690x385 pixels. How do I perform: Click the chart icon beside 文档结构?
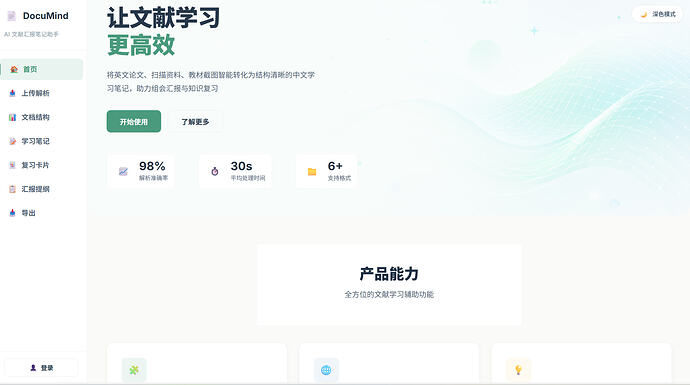[12, 117]
